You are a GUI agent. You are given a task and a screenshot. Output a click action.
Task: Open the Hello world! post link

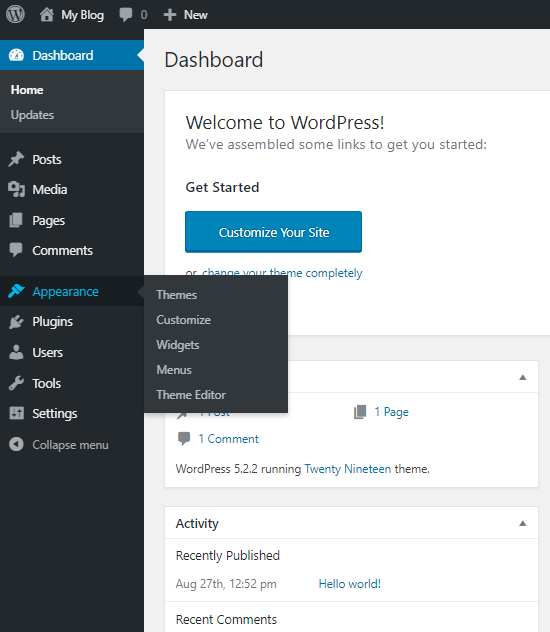point(349,584)
